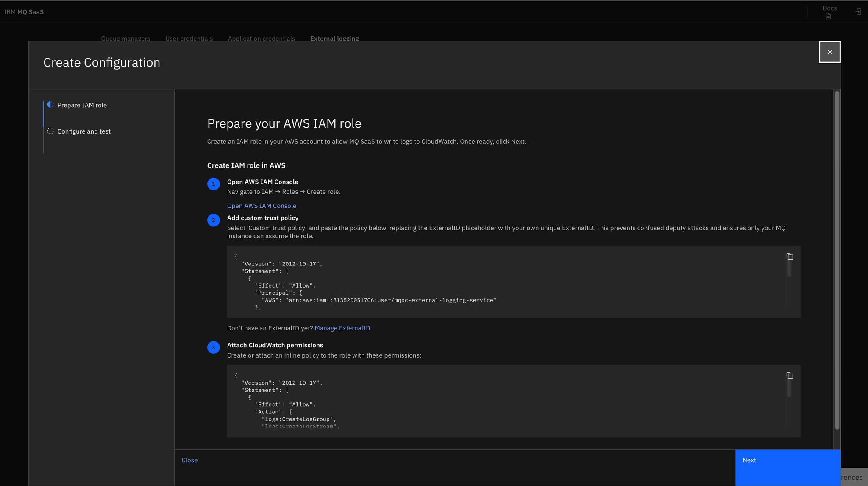Click the dialog's vertical scrollbar
Viewport: 868px width, 486px height.
(837, 260)
